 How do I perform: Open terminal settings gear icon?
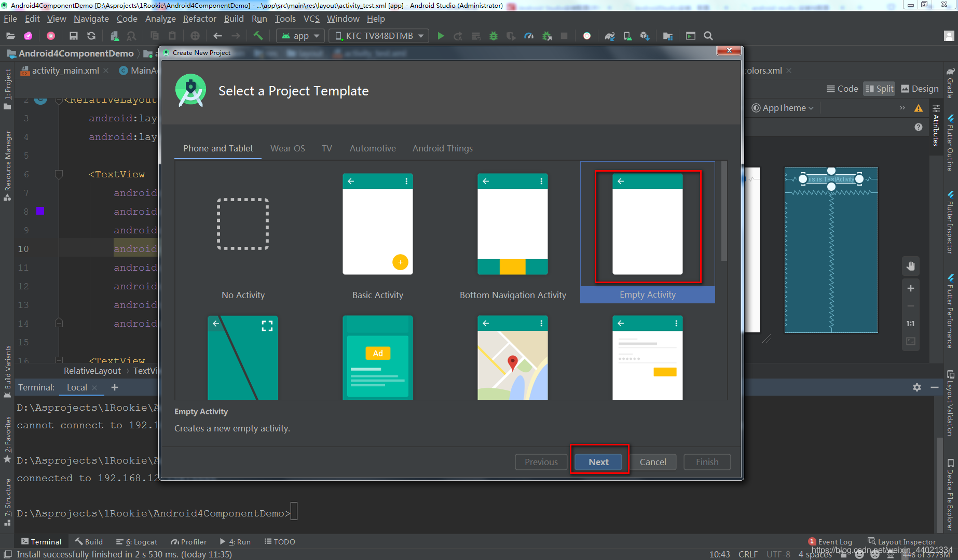[x=917, y=387]
